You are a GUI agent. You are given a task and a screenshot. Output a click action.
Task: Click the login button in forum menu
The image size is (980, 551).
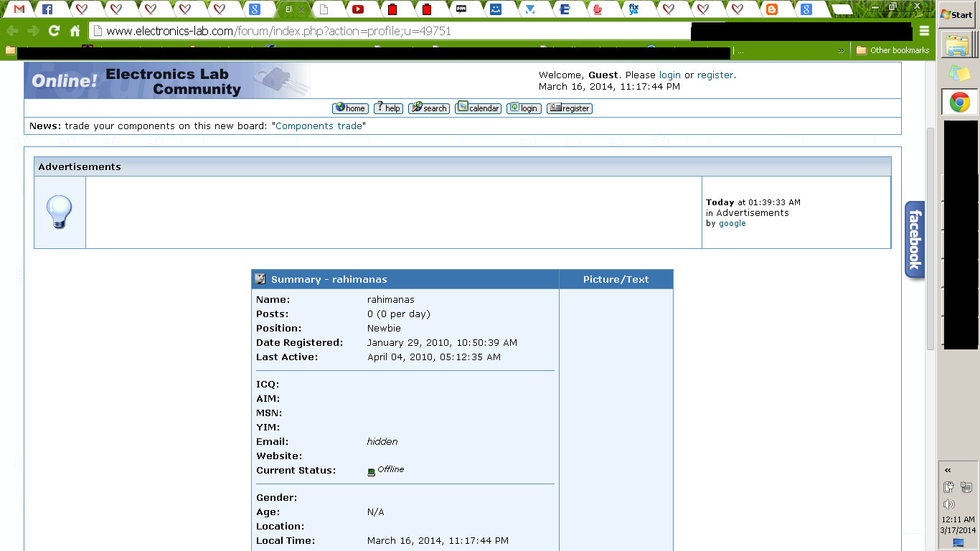point(524,108)
